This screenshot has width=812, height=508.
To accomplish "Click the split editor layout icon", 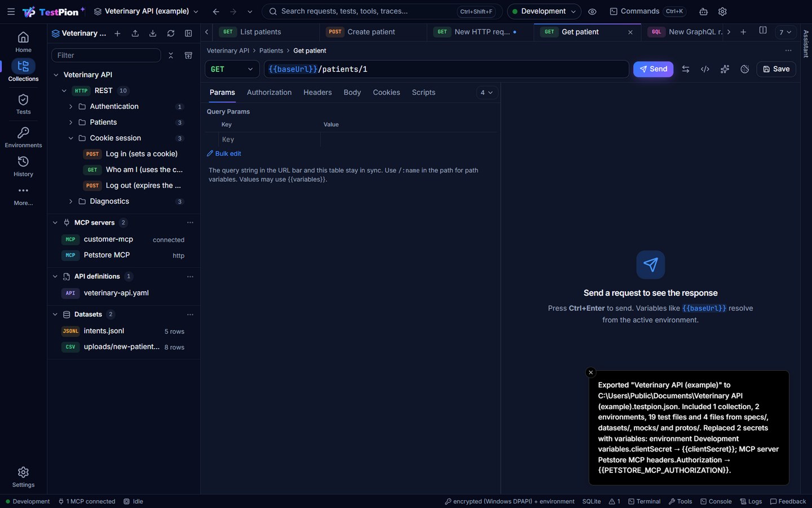I will (x=763, y=31).
